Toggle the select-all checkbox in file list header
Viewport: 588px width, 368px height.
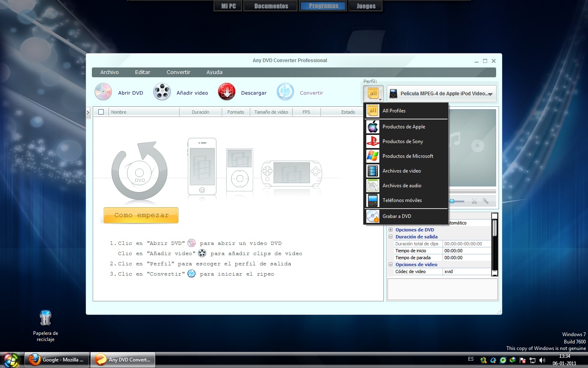point(101,112)
